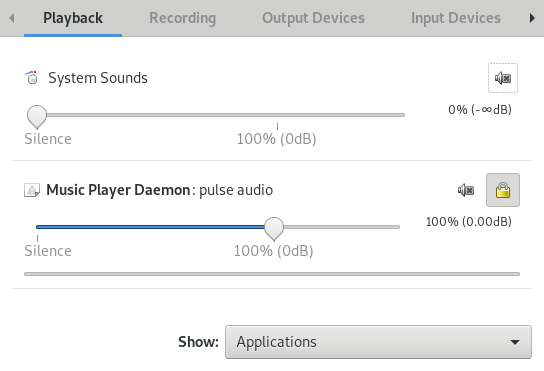Open the Output Devices tab
Screen dimensions: 544x371
click(x=313, y=18)
